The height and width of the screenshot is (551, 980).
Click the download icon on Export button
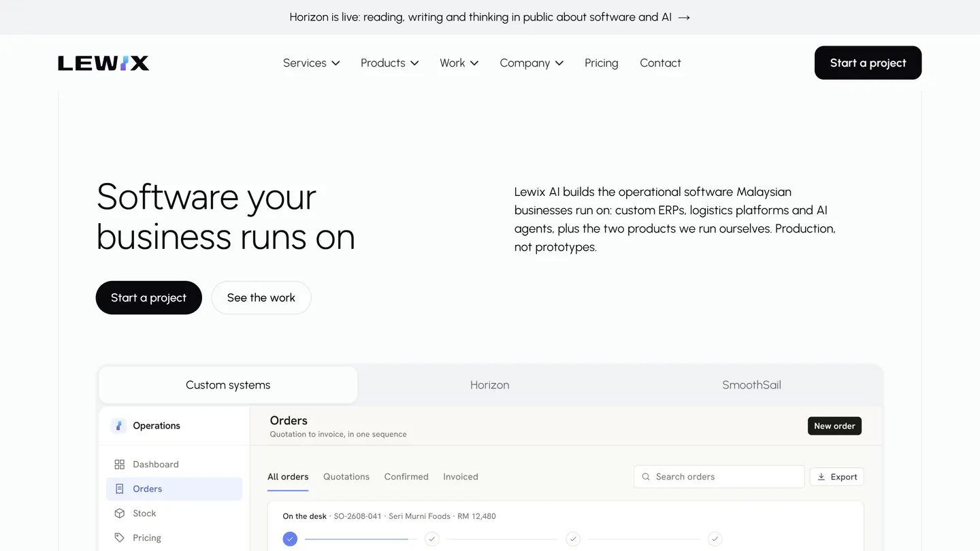[821, 477]
